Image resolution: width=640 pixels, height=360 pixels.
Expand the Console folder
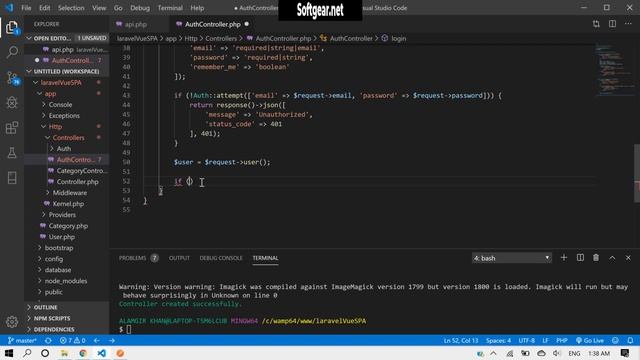tap(56, 104)
